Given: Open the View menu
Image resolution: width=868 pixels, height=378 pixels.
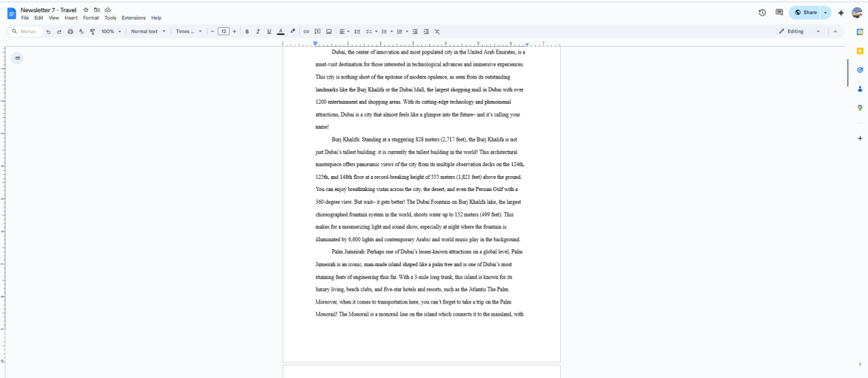Looking at the screenshot, I should click(54, 18).
